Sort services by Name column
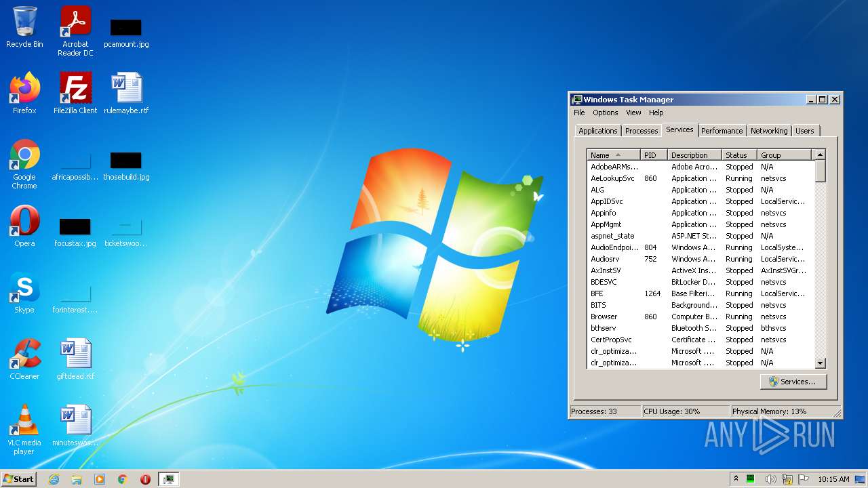 point(614,155)
